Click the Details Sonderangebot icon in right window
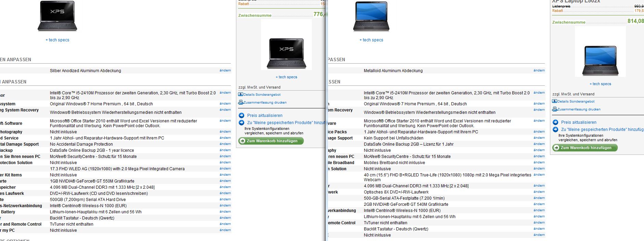Viewport: 644px width, 241px height. click(555, 101)
